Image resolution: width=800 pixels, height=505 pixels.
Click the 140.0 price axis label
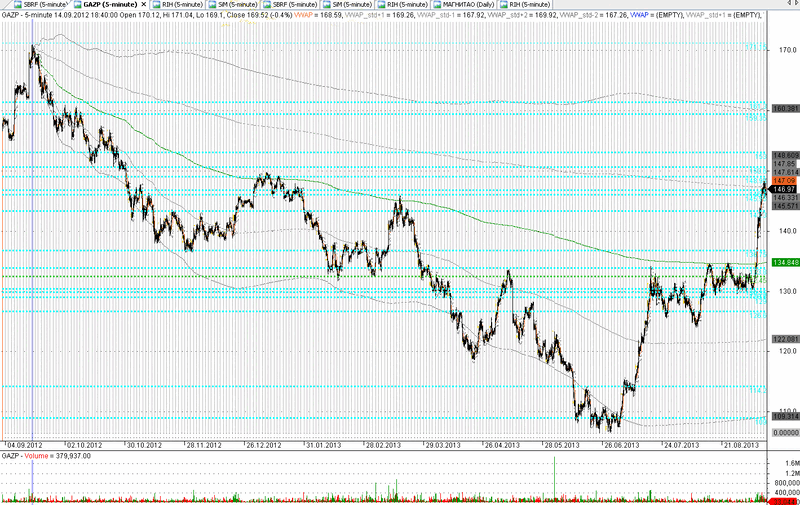coord(788,231)
